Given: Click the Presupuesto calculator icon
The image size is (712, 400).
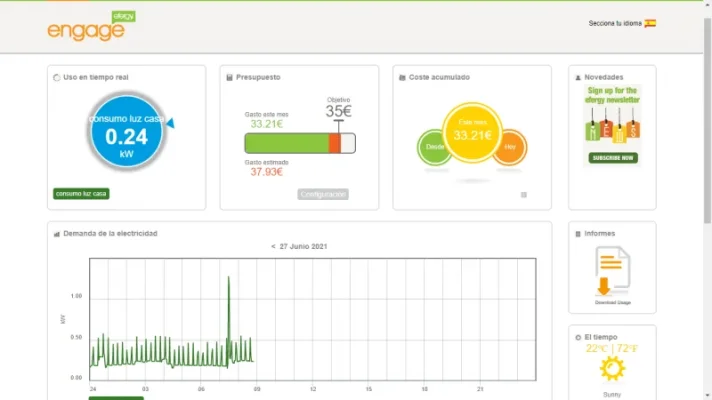Looking at the screenshot, I should coord(229,78).
